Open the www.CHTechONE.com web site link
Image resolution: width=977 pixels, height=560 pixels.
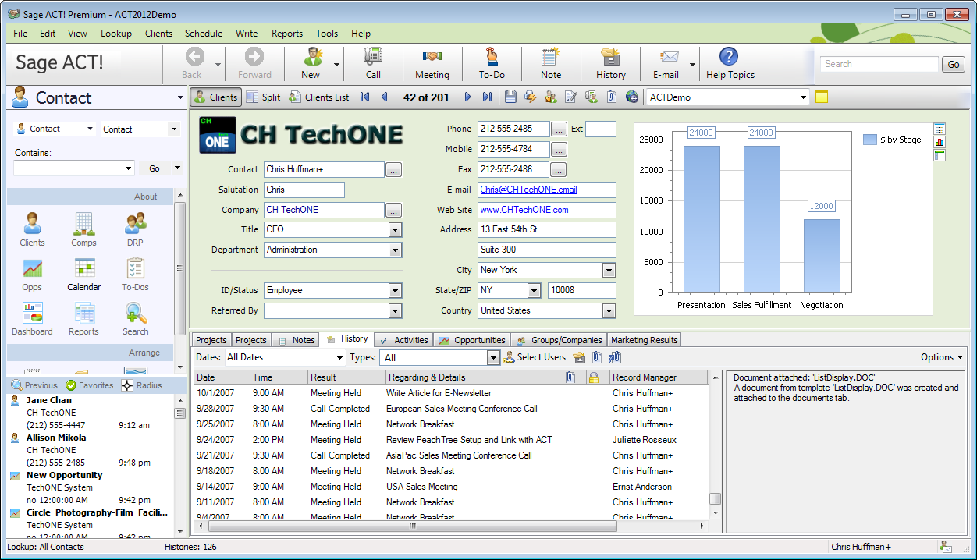524,210
